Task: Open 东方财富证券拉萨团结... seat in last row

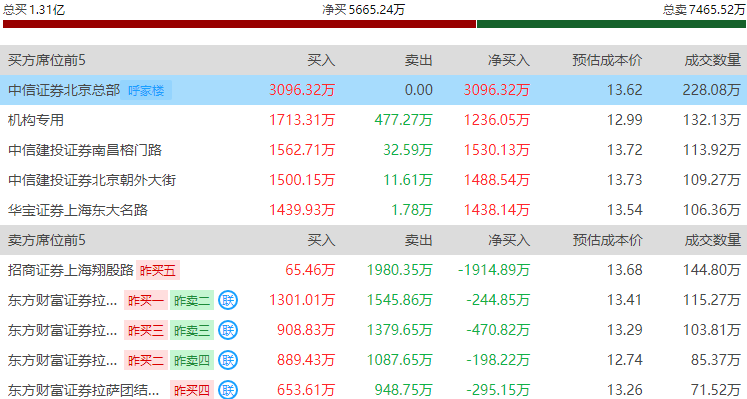Action: pos(83,390)
